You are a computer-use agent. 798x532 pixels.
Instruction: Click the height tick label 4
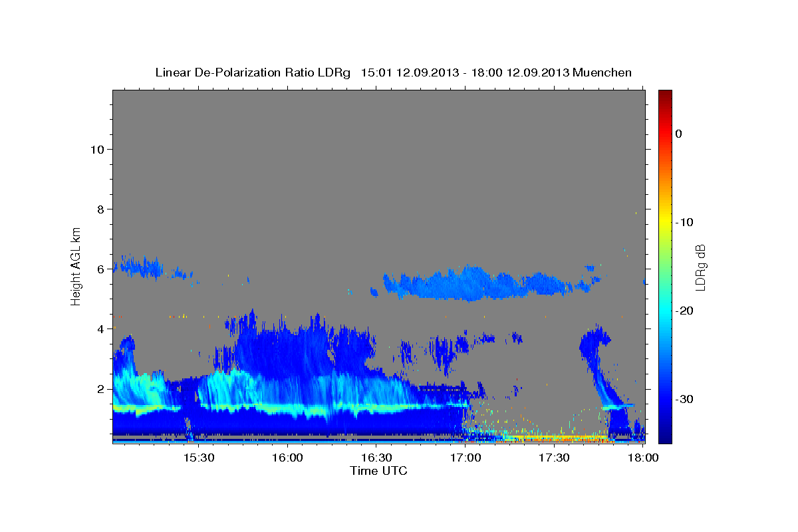pyautogui.click(x=100, y=329)
